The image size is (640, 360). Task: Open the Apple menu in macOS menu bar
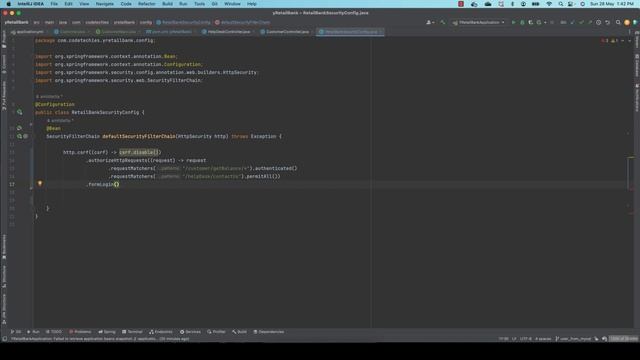[x=8, y=4]
